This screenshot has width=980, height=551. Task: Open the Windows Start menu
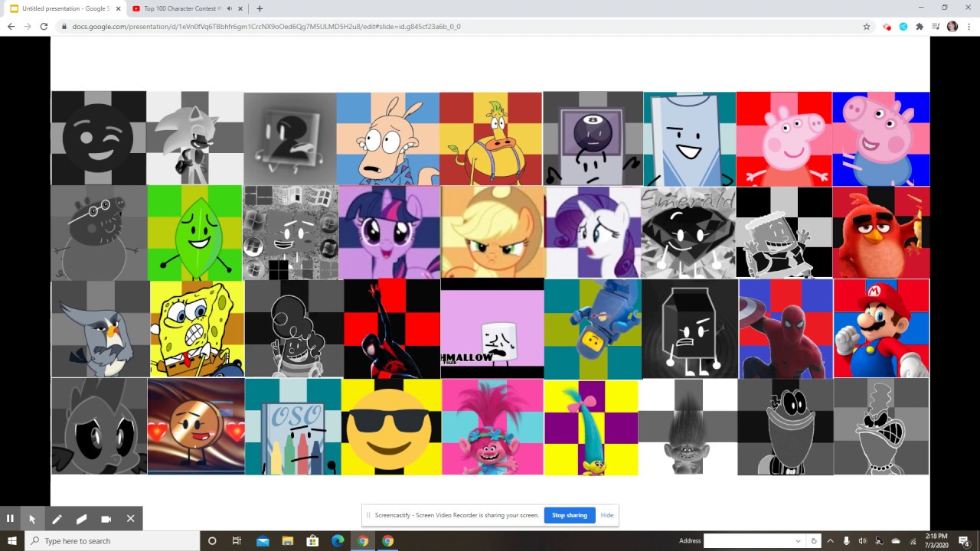(x=11, y=541)
